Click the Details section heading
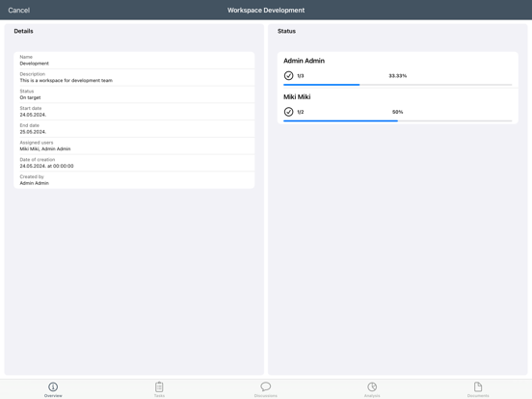This screenshot has width=532, height=399. tap(23, 31)
